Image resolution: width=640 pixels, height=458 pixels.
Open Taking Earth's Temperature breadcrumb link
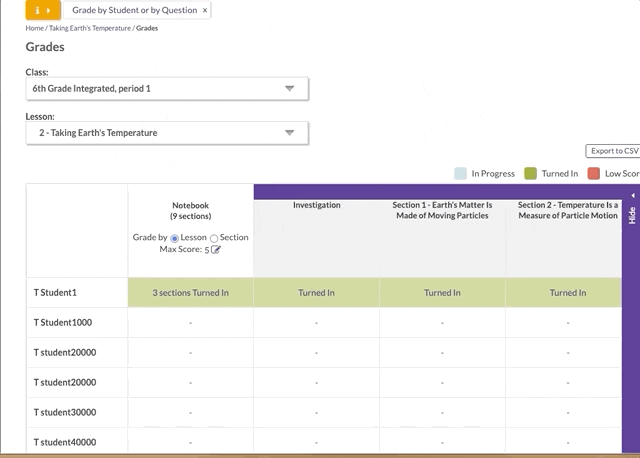click(90, 28)
